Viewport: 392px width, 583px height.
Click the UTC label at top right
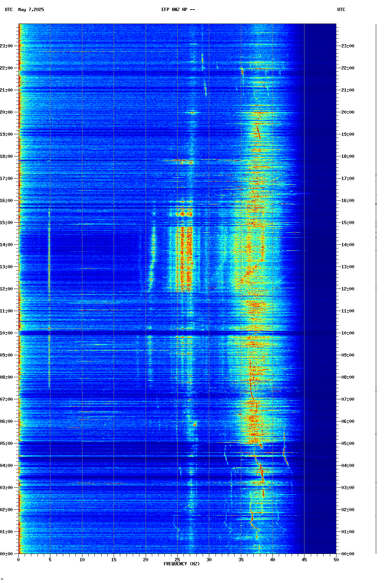click(x=341, y=10)
